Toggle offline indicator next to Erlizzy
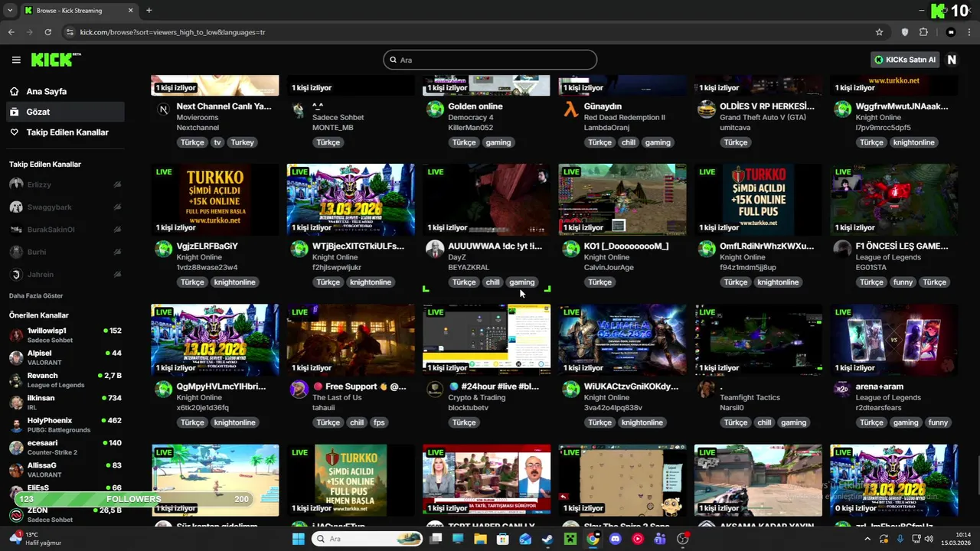Screen dimensions: 980x551 (117, 184)
